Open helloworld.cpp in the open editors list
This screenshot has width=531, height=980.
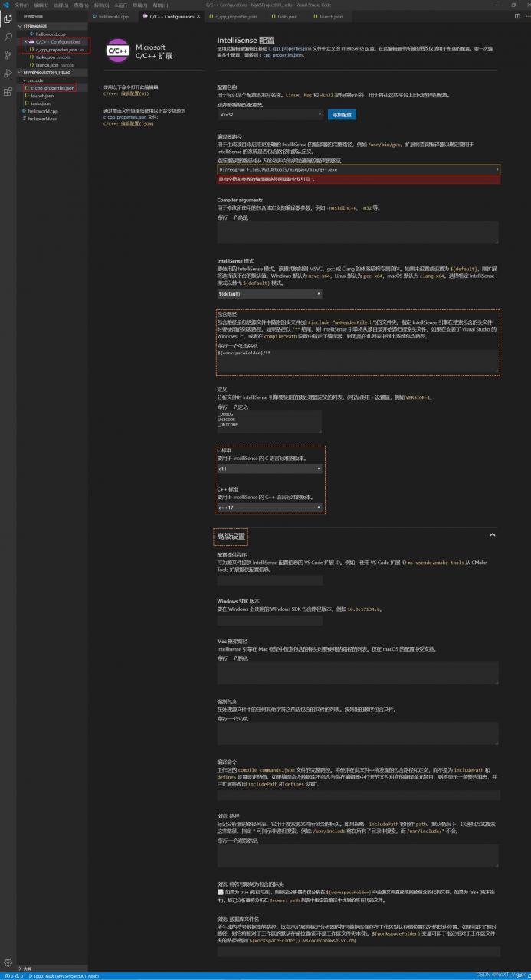52,34
